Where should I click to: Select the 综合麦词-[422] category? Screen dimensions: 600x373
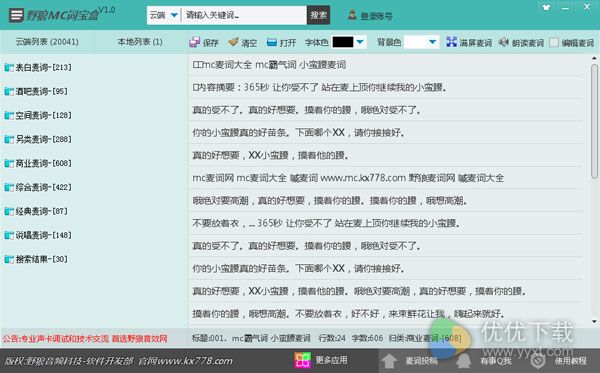click(43, 187)
